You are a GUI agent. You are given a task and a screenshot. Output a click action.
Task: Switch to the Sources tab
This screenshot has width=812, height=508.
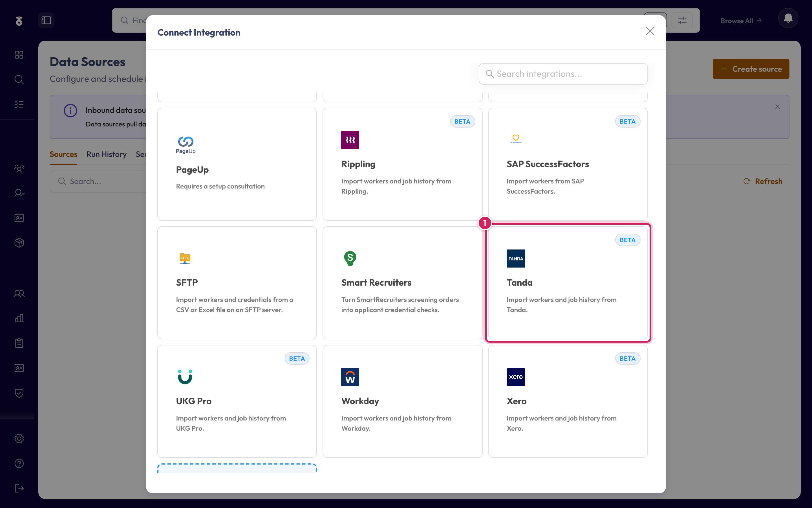click(x=63, y=155)
